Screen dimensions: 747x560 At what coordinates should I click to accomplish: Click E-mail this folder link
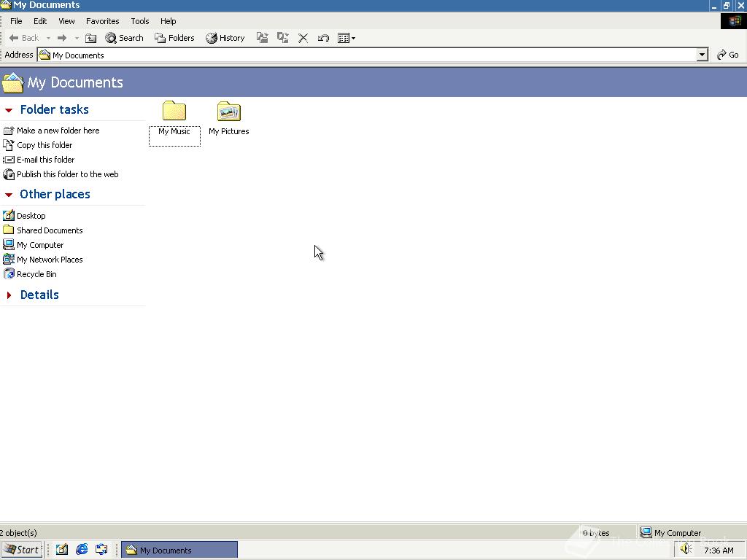click(46, 160)
